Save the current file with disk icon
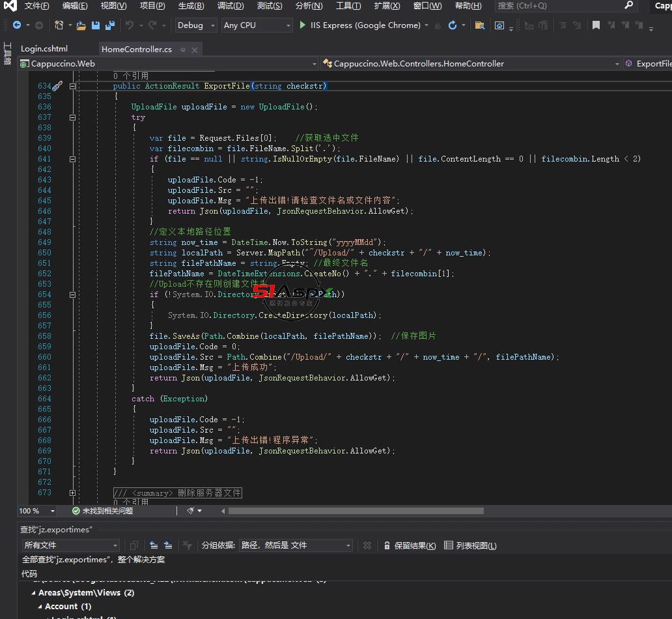672x619 pixels. [96, 25]
